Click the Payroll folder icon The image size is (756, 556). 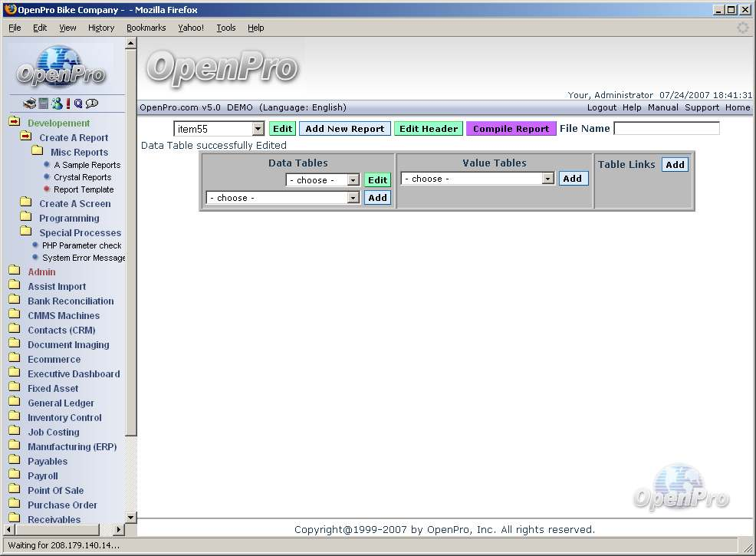[x=15, y=475]
